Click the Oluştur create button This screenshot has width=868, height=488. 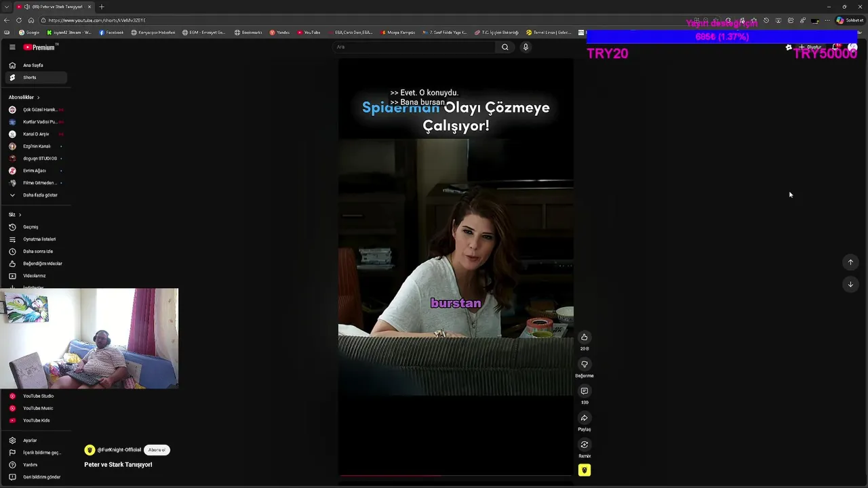tap(810, 47)
